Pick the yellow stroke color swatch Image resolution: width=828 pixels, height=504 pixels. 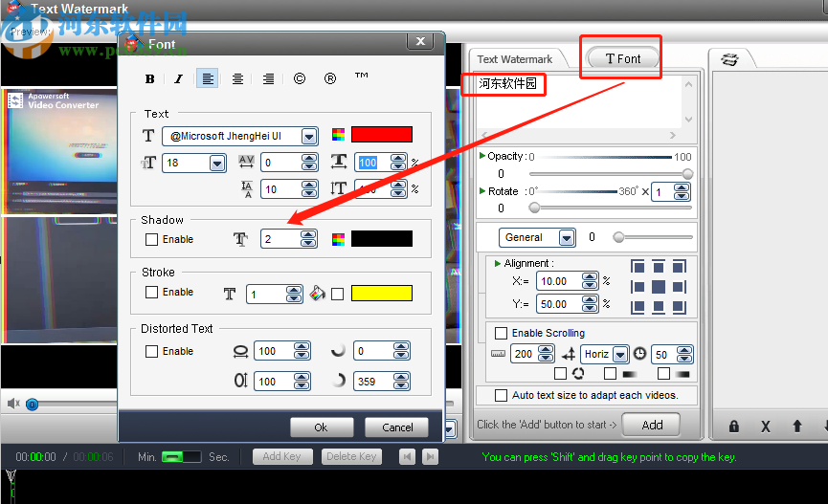(x=382, y=293)
